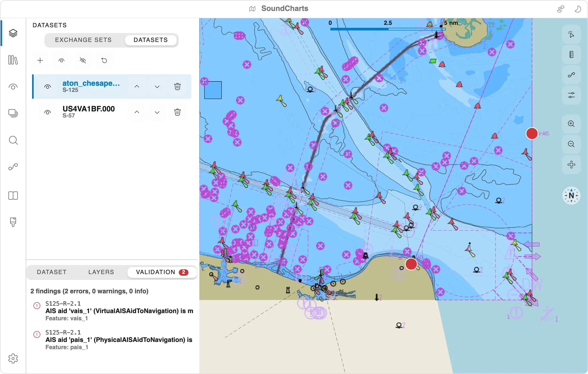Activate the pointer select tool on map

coord(571,34)
